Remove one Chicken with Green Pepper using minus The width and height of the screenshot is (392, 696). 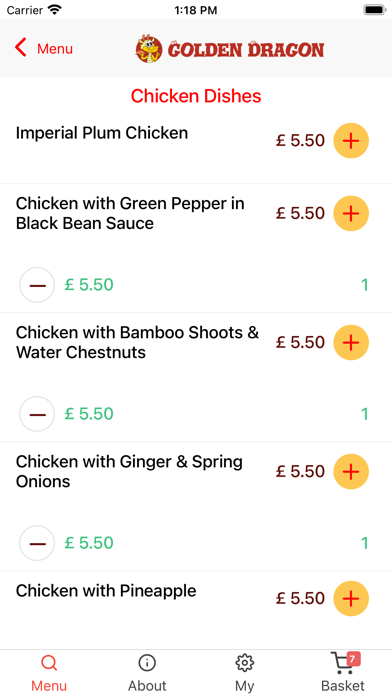(x=37, y=285)
